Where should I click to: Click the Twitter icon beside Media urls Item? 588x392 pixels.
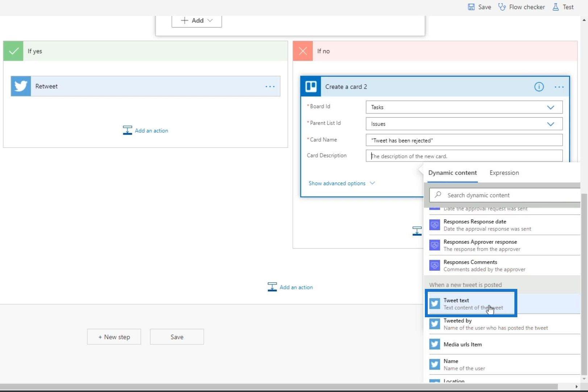point(435,344)
